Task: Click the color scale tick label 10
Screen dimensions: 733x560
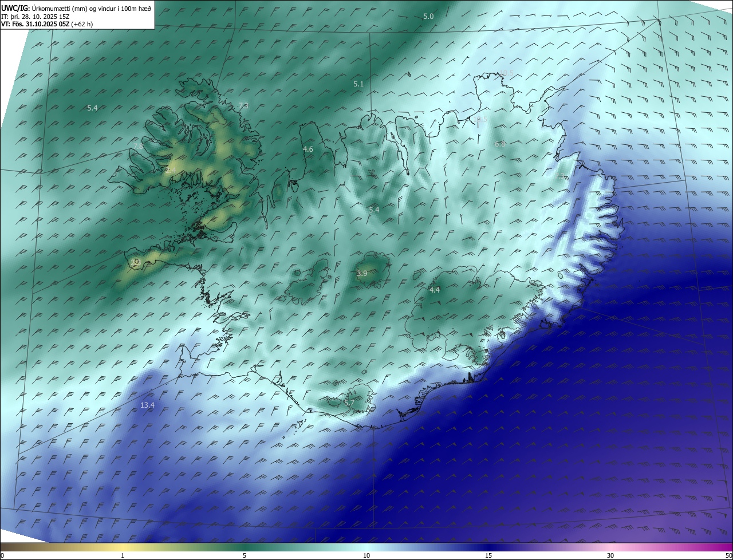Action: coord(366,555)
